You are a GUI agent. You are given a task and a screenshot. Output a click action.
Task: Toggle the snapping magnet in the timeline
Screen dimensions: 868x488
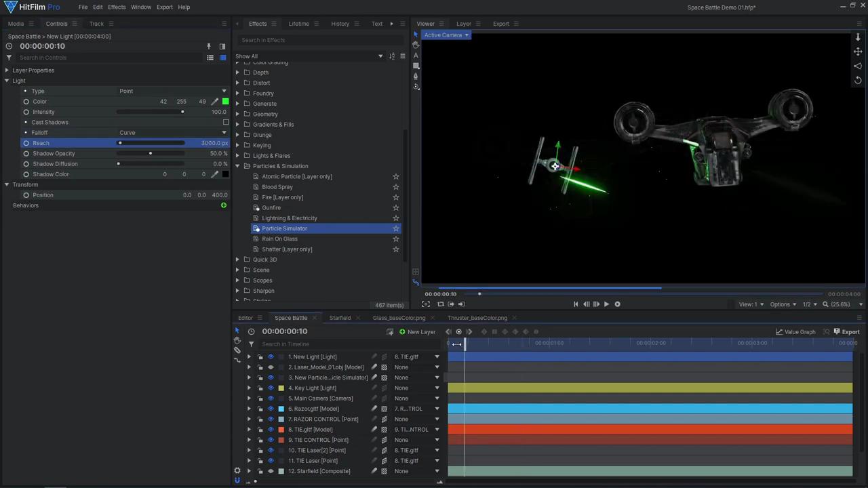pos(237,481)
